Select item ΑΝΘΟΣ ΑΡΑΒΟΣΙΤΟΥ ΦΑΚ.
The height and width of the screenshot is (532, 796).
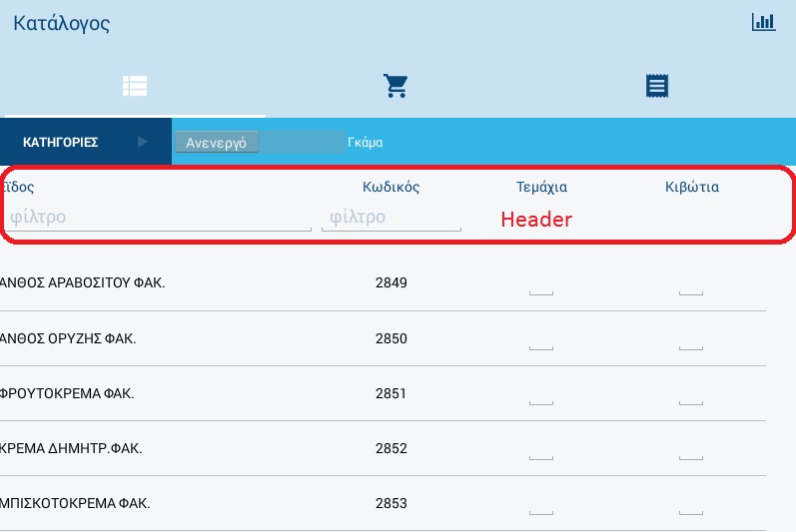[x=82, y=282]
